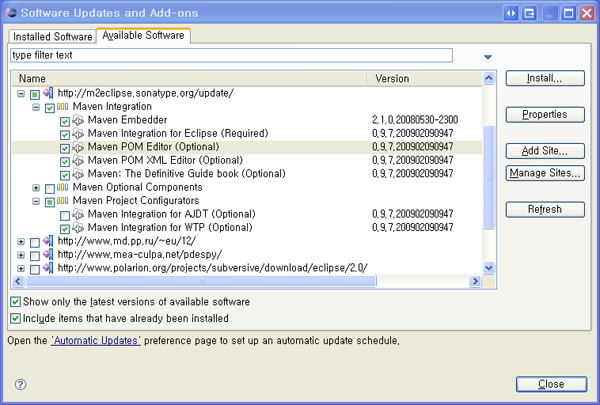Click the scroll right arrow of the list
The image size is (600, 405).
475,281
